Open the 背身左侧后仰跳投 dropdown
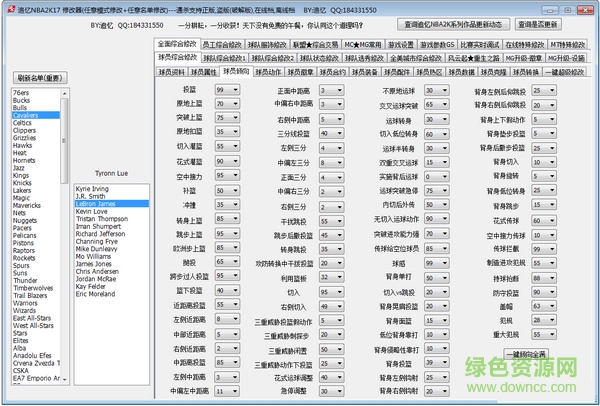The image size is (600, 406). tap(543, 90)
